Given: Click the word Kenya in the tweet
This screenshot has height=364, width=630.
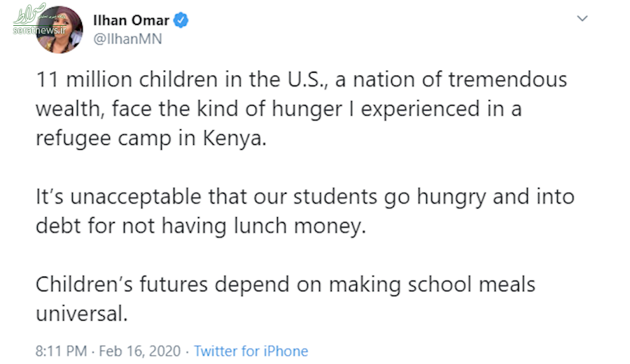Looking at the screenshot, I should 234,139.
